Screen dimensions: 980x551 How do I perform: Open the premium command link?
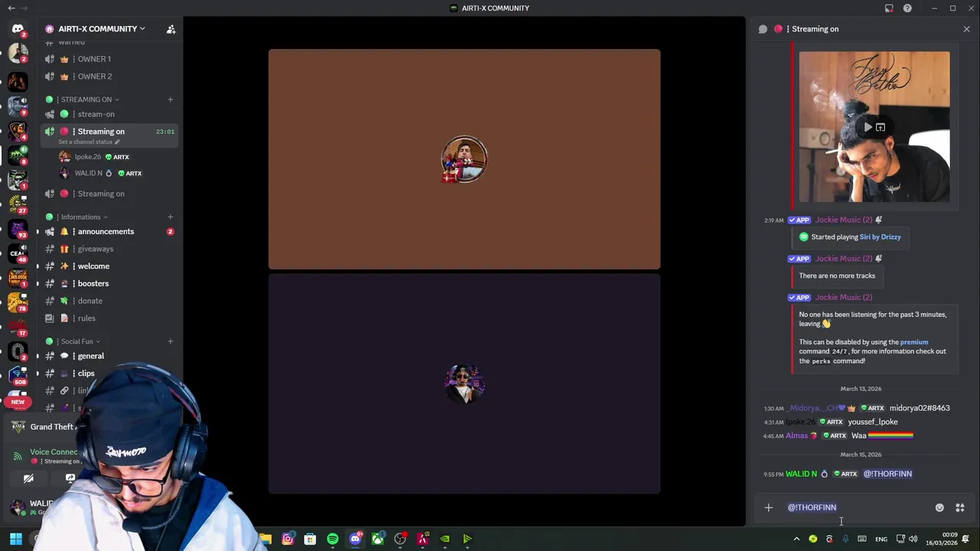tap(914, 342)
